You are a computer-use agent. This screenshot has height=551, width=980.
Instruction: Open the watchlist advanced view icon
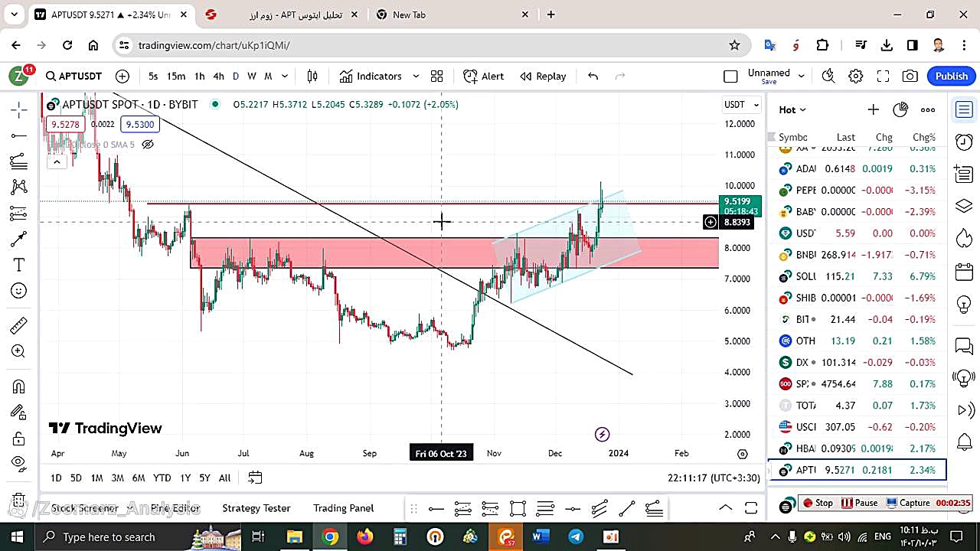pos(900,109)
